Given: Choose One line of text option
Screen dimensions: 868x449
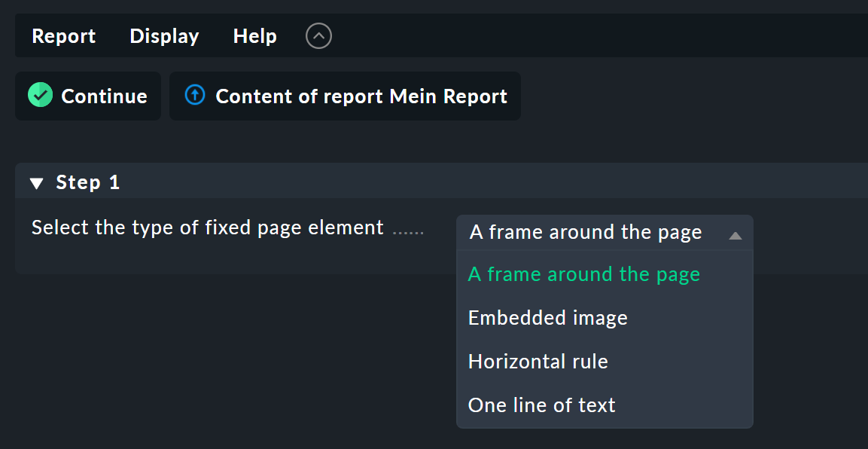Looking at the screenshot, I should click(x=542, y=405).
